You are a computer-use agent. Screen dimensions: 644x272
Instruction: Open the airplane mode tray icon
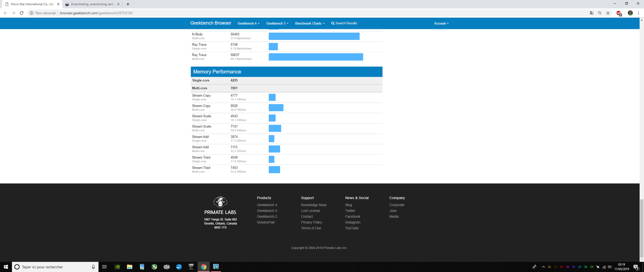[598, 267]
